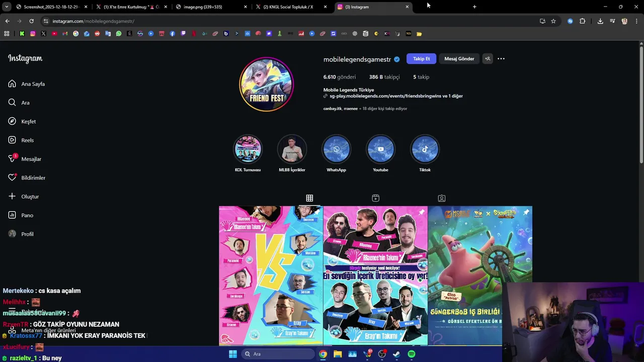This screenshot has height=362, width=644.
Task: Open the X bookmark icon
Action: (43, 34)
